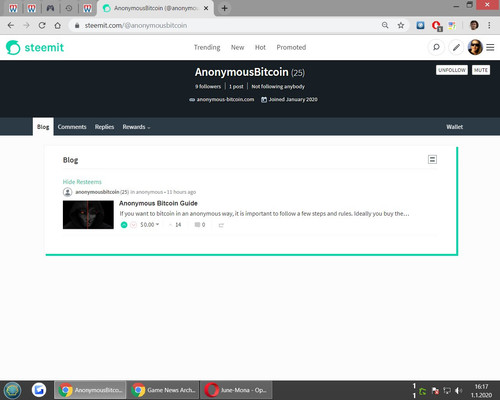
Task: Visit anonymous-bitcoin.com website link
Action: [x=225, y=99]
